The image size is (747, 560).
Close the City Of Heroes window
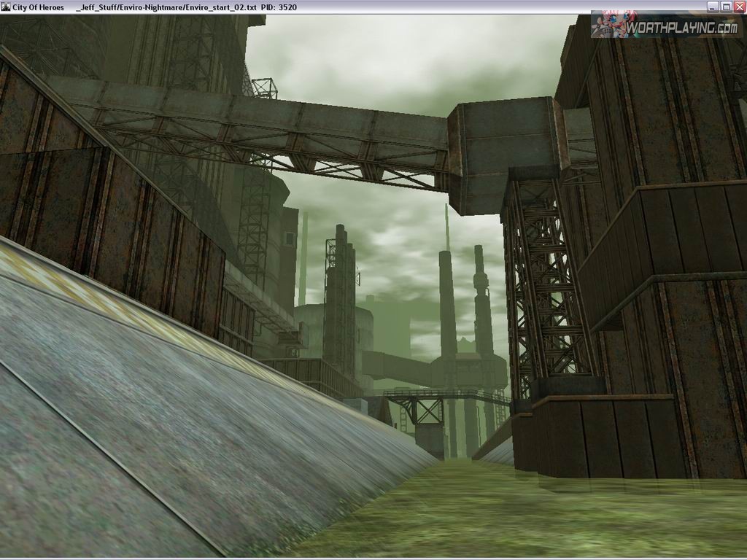tap(738, 7)
